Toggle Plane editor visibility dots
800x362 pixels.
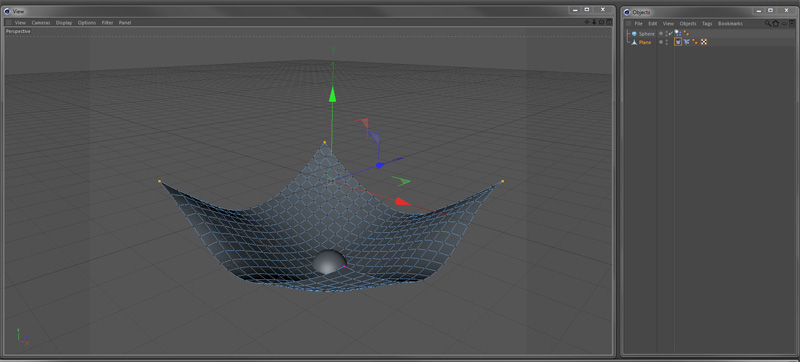[x=667, y=42]
